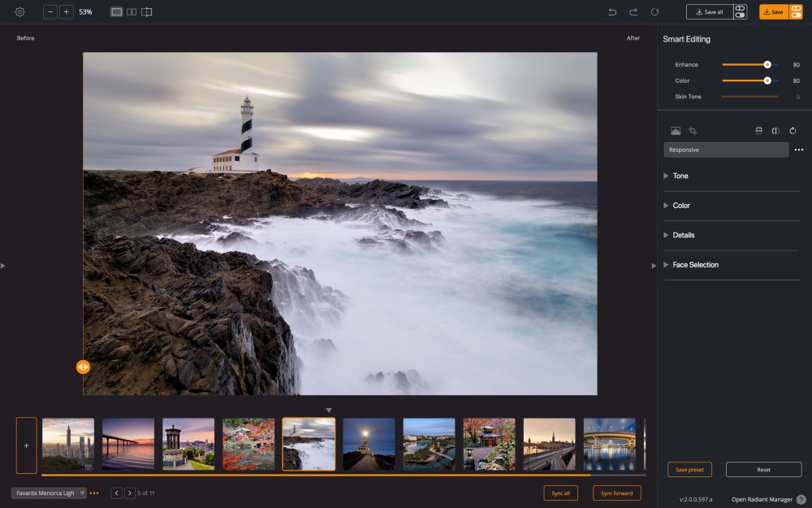Expand the Tone section
Screen dimensions: 812x508
[x=680, y=176]
